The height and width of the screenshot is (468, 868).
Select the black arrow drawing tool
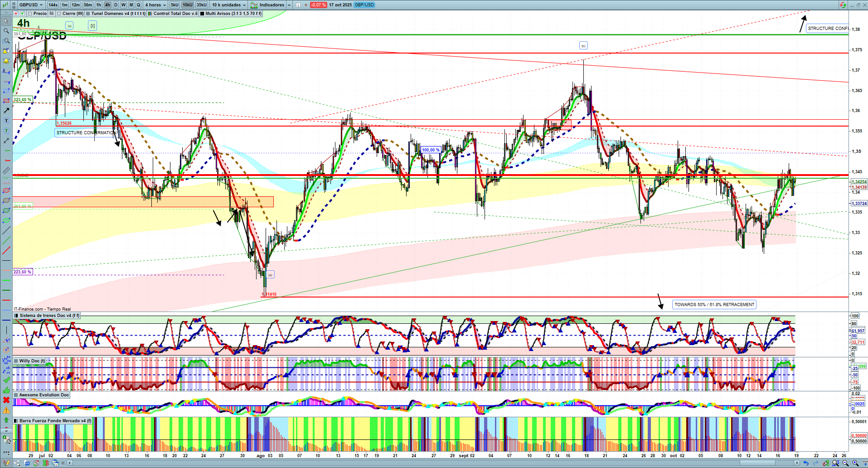click(6, 111)
